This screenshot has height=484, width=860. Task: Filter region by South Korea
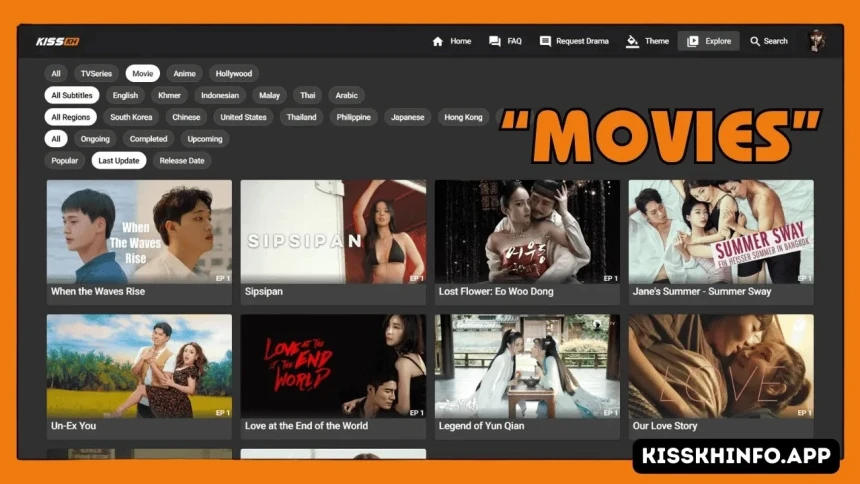131,117
